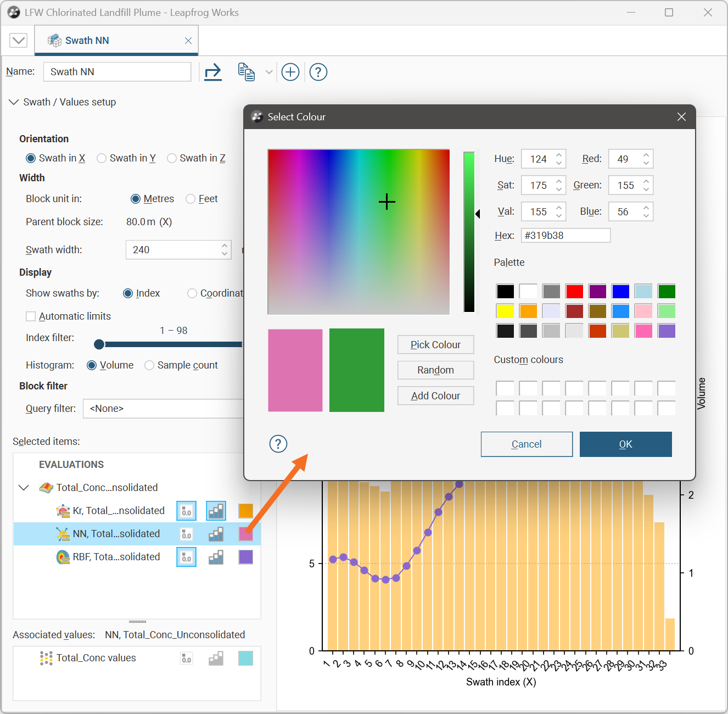Viewport: 728px width, 714px height.
Task: Collapse the Total_Conc evaluation tree node
Action: click(24, 488)
